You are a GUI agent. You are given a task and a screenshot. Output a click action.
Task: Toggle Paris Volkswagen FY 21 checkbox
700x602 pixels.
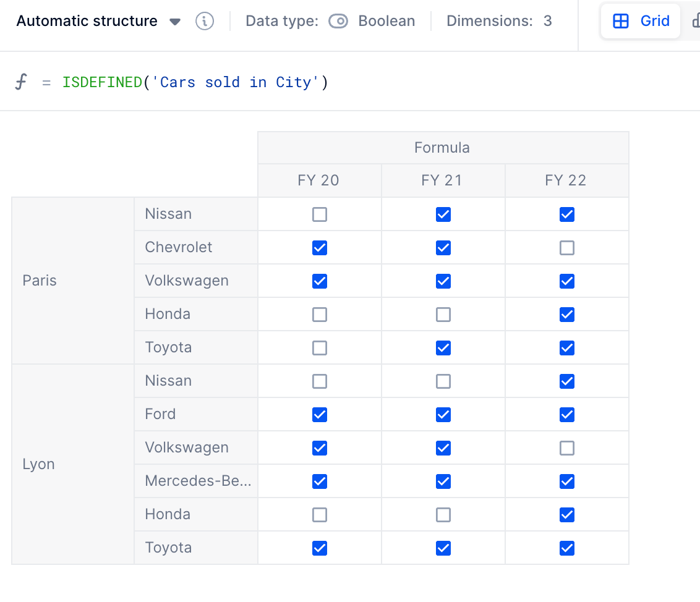(443, 281)
